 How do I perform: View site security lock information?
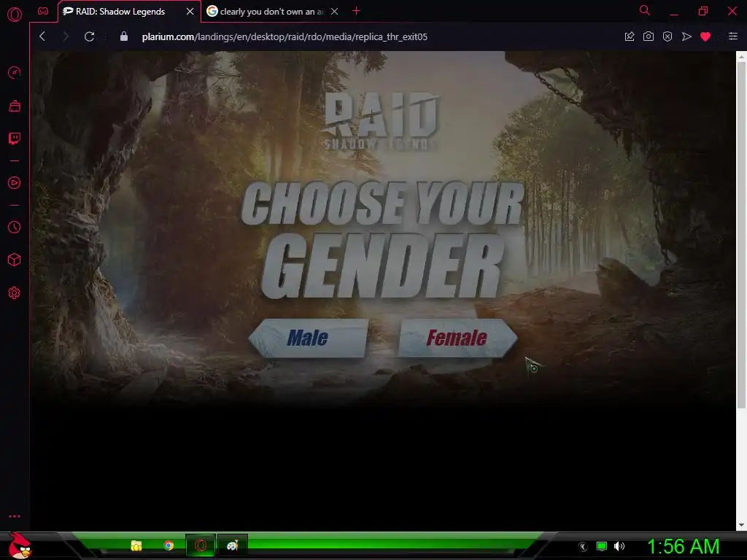click(124, 36)
